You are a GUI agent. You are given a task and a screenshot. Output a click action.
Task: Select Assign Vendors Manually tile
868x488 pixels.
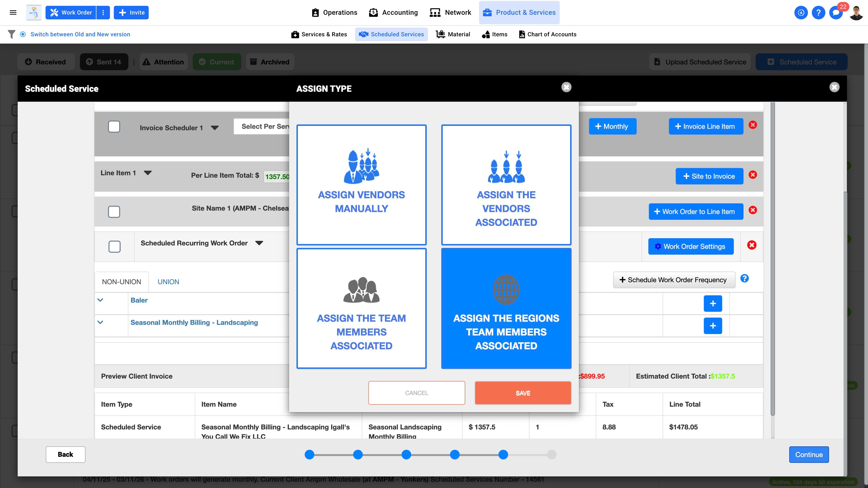[x=361, y=184]
